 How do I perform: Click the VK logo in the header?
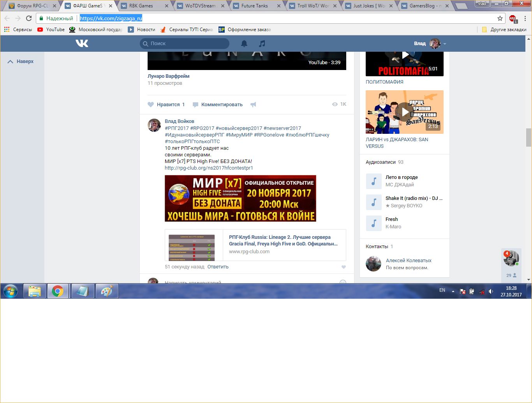82,44
